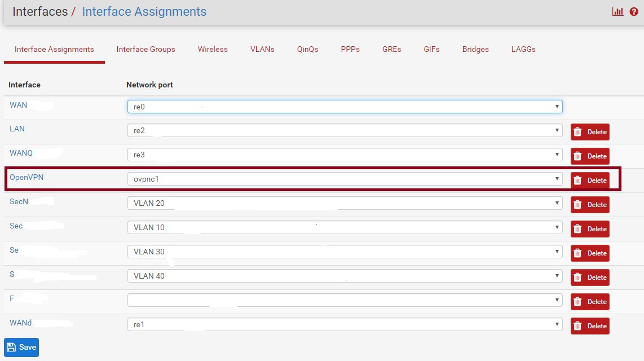Switch to the PPPs tab

point(350,49)
